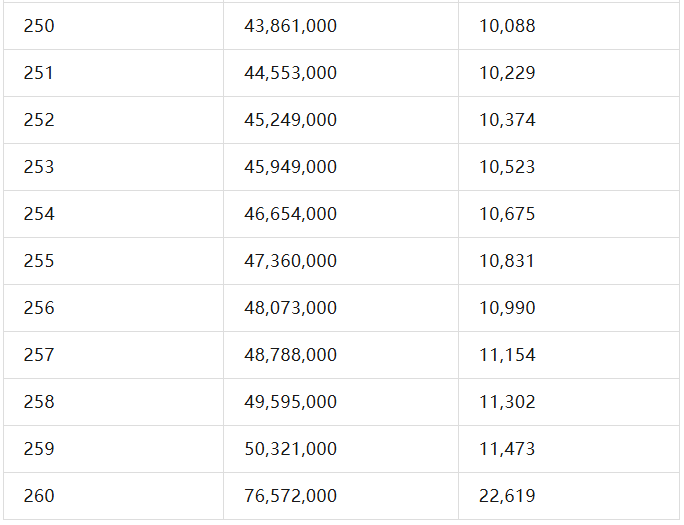Select the 10,831 value

pyautogui.click(x=507, y=261)
